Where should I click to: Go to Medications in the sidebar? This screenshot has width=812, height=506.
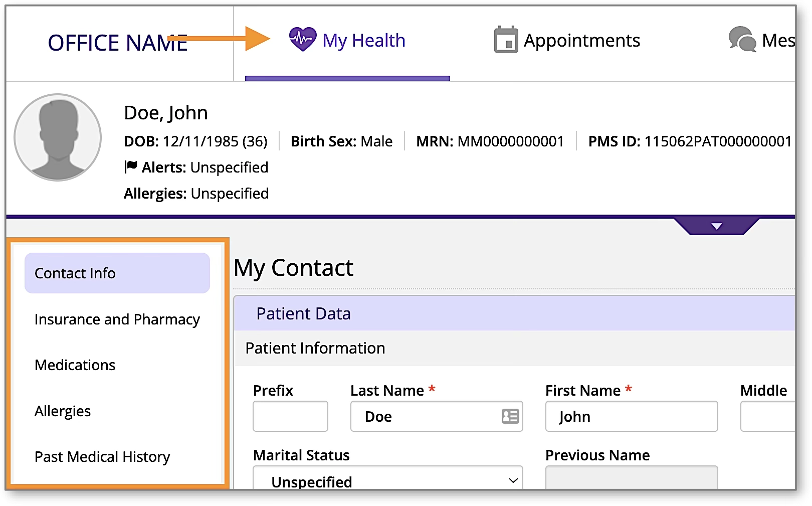[75, 365]
